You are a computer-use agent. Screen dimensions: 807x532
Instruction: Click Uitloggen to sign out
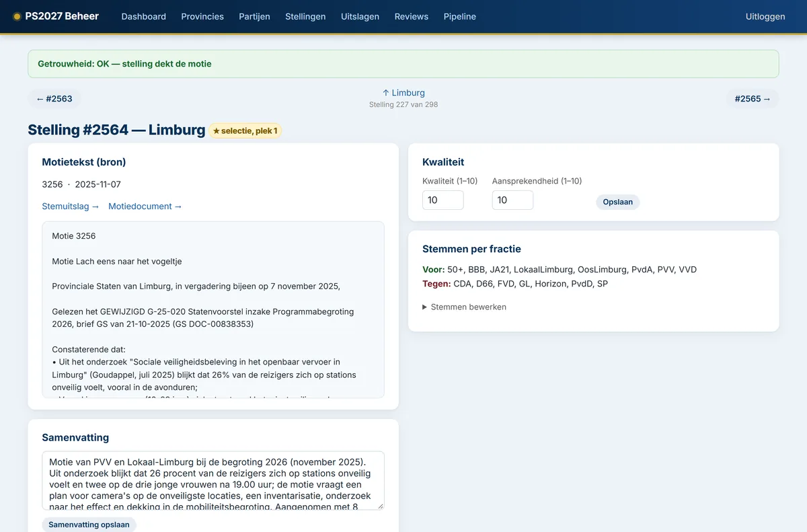pyautogui.click(x=765, y=17)
